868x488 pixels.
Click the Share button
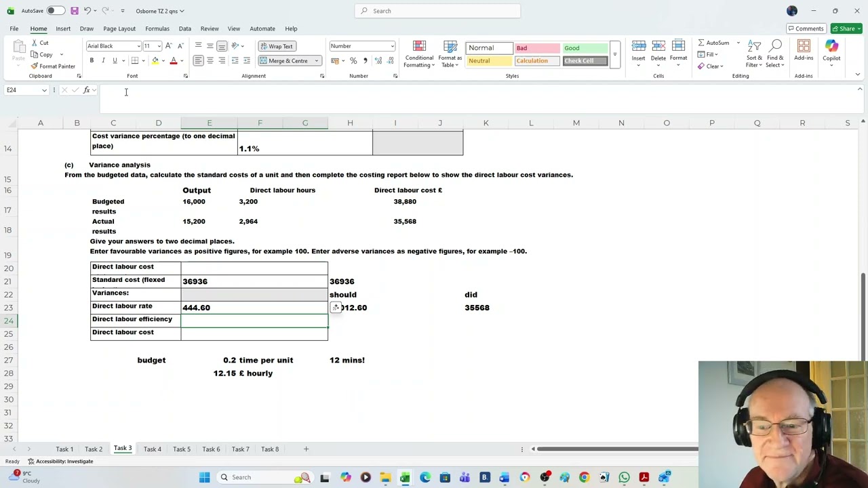point(846,28)
